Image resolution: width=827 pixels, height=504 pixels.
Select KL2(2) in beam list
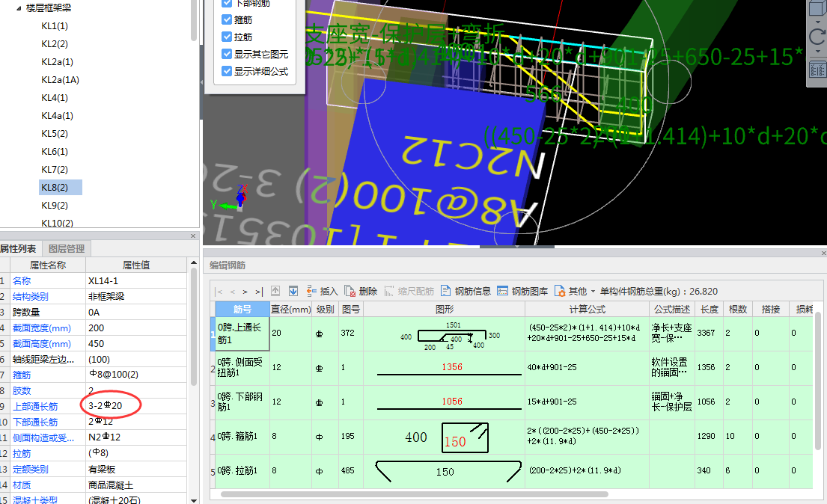coord(55,44)
